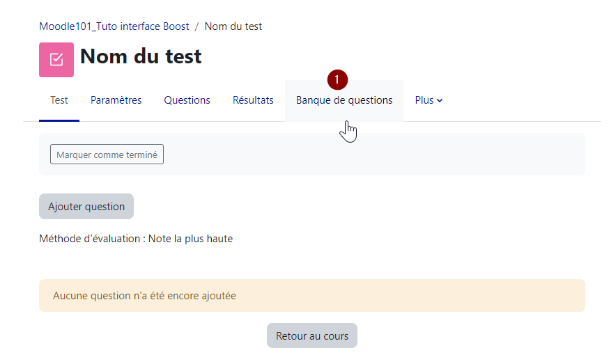Expand the Plus menu chevron arrow
The width and height of the screenshot is (609, 364).
coord(440,101)
